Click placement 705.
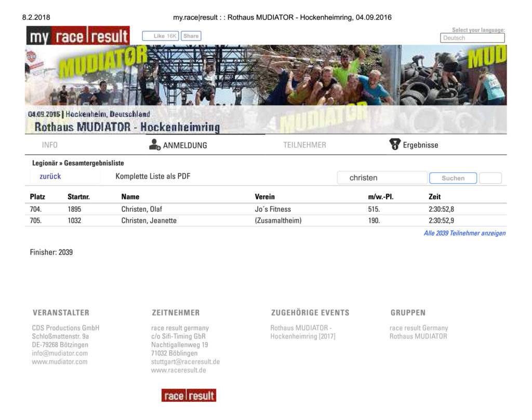 [x=36, y=221]
